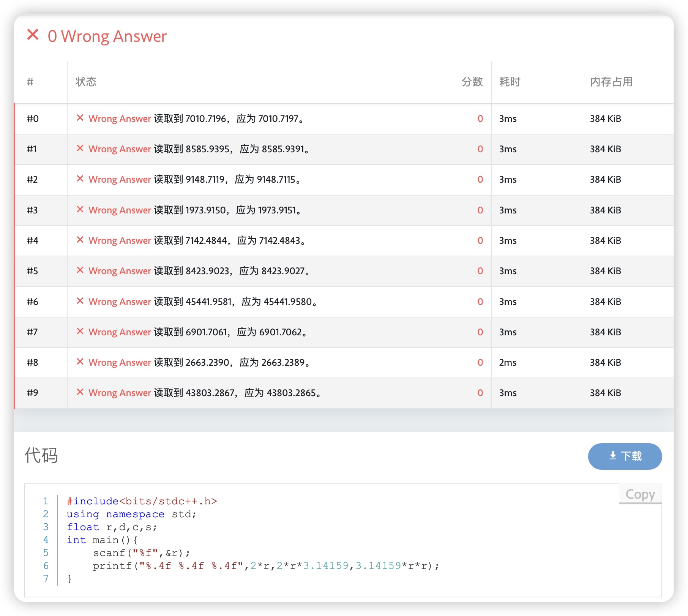
Task: Click the X icon in test case #3 row
Action: click(x=80, y=210)
